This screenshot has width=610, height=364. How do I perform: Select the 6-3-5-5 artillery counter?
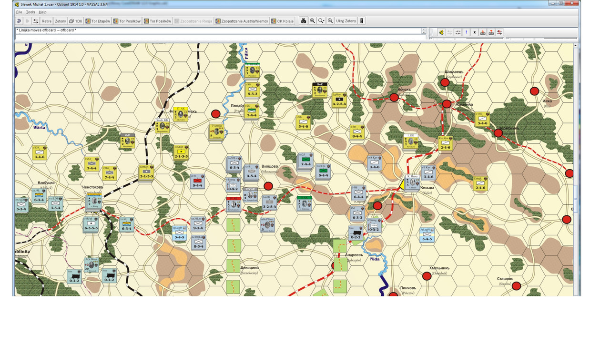pyautogui.click(x=91, y=224)
